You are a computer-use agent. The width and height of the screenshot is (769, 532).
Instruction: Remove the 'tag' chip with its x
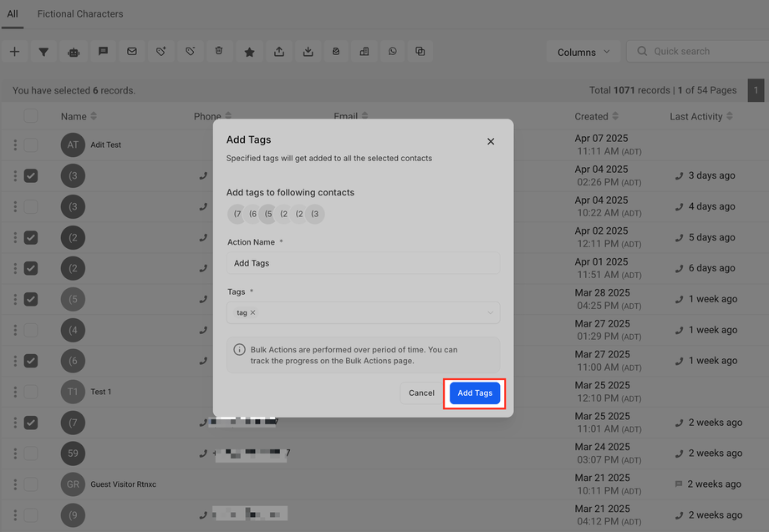pos(253,312)
